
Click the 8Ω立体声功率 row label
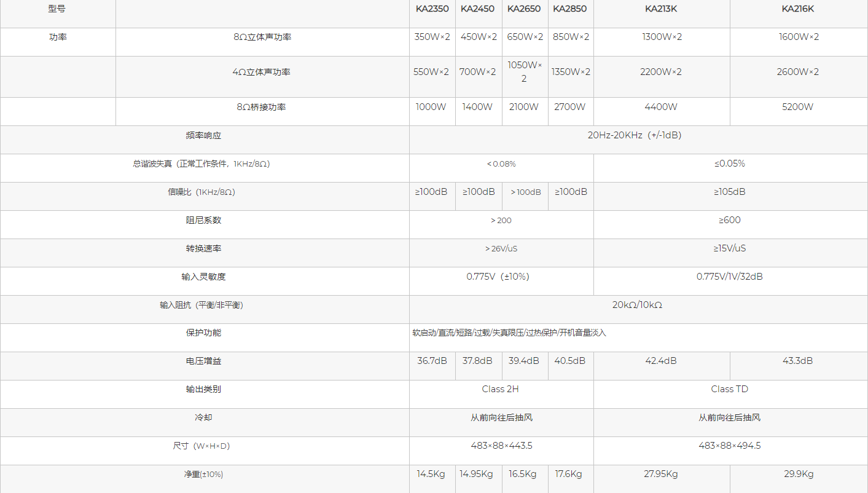click(x=262, y=37)
